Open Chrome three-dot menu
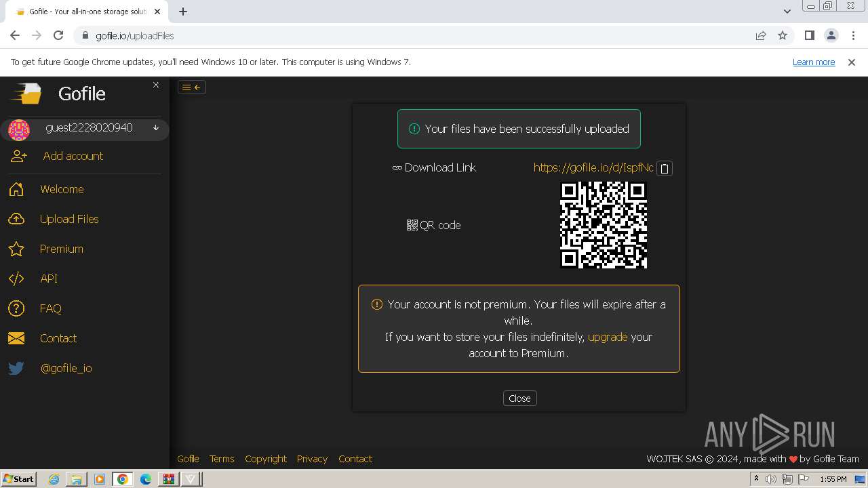Image resolution: width=868 pixels, height=488 pixels. point(853,35)
